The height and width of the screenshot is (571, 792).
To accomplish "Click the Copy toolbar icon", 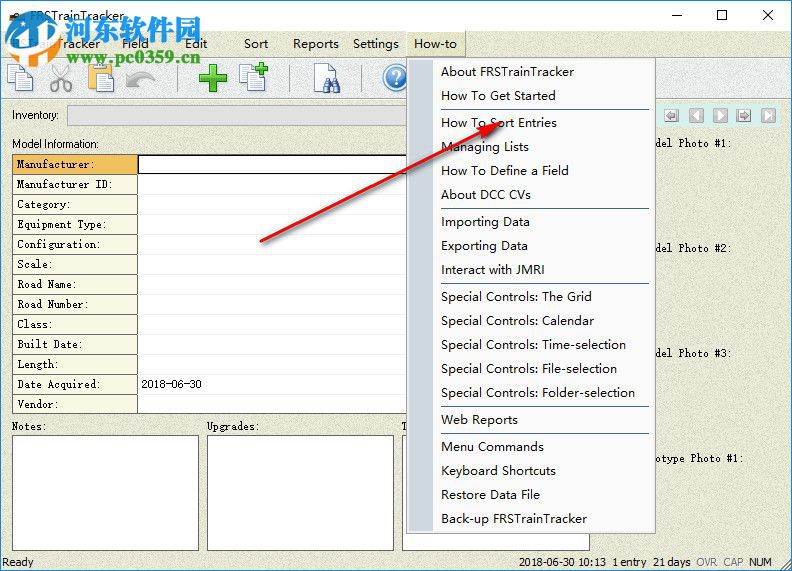I will tap(20, 78).
